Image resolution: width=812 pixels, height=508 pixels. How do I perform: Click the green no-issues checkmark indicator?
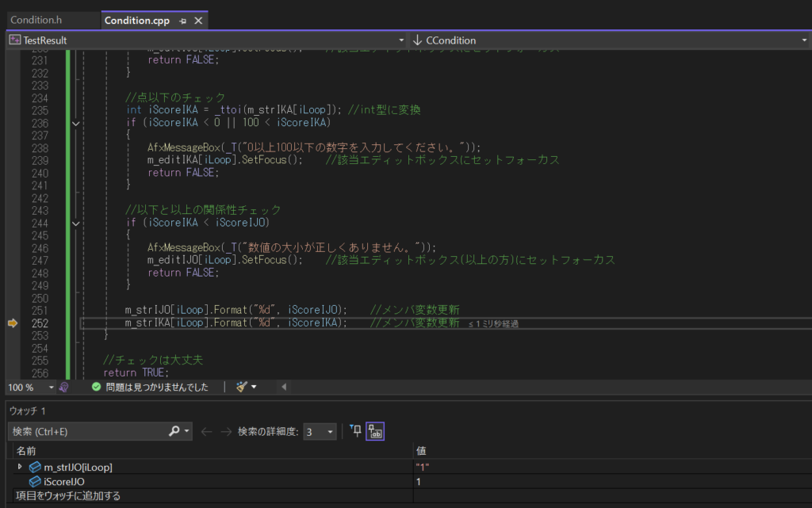point(97,387)
